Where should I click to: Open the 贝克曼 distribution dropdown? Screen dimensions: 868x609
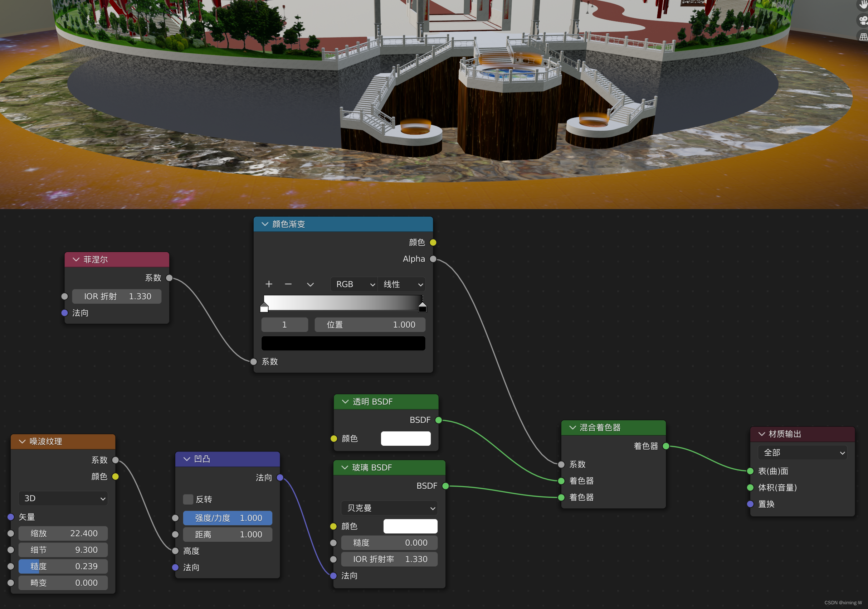tap(389, 508)
